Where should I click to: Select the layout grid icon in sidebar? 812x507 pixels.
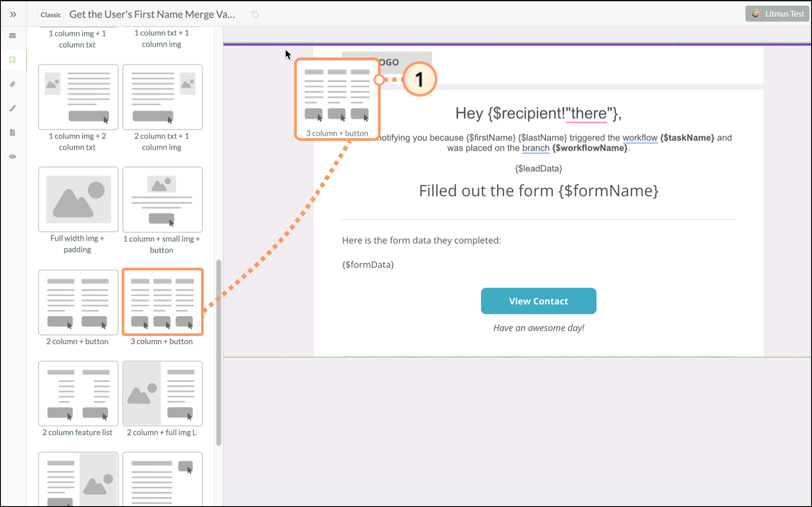(x=13, y=60)
